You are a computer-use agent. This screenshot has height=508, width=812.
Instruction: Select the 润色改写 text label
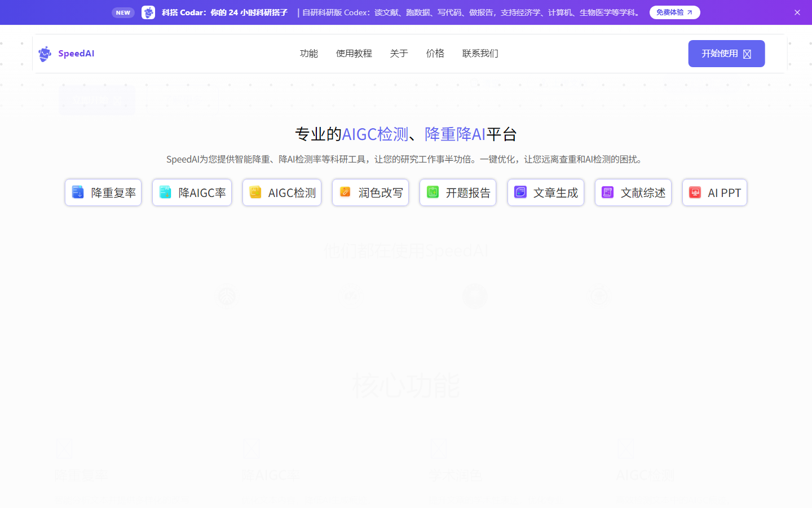(381, 193)
